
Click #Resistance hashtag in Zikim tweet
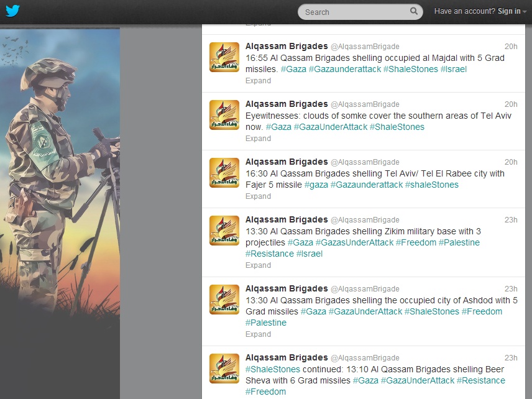pyautogui.click(x=270, y=254)
